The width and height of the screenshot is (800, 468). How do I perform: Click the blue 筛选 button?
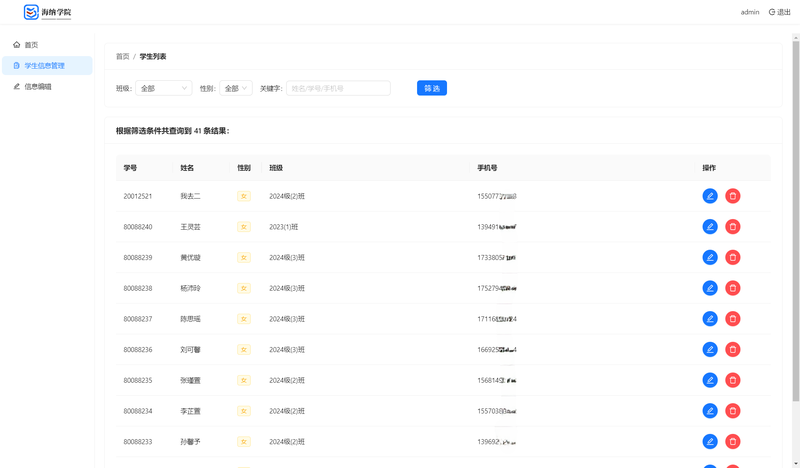pyautogui.click(x=432, y=88)
